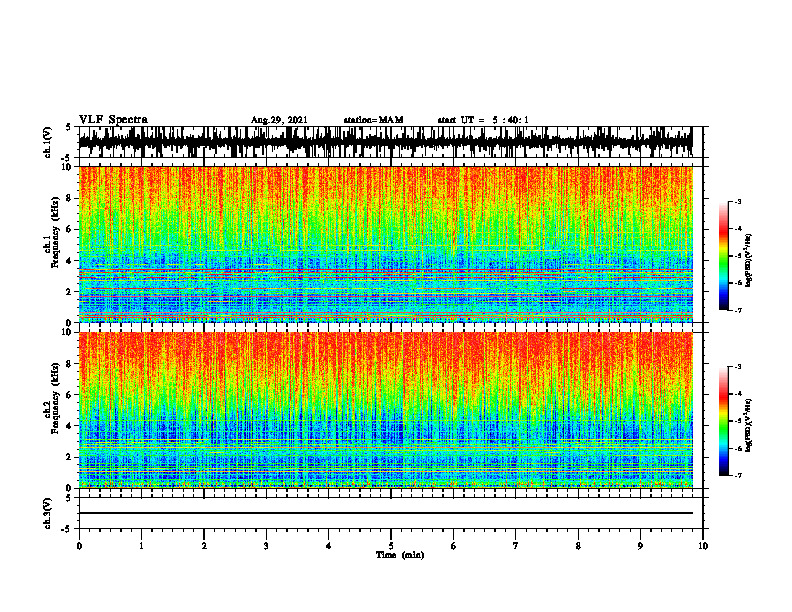Click the "station=MAM" header label
Viewport: 792px width, 612px height.
(x=373, y=120)
